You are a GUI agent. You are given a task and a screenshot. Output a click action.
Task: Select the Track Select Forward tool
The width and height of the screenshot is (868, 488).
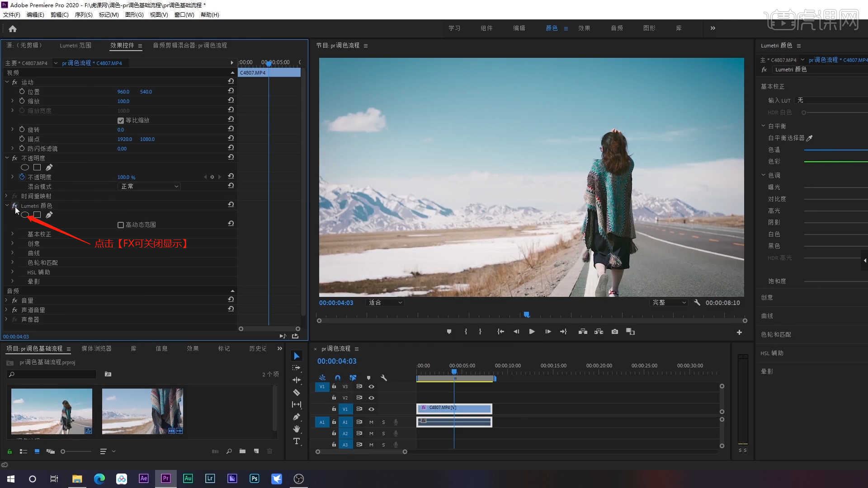[297, 368]
